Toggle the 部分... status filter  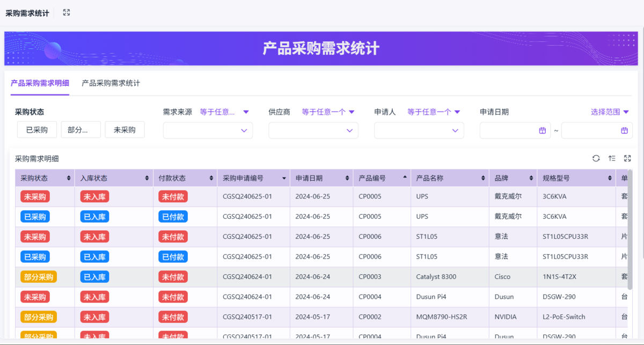(x=80, y=130)
